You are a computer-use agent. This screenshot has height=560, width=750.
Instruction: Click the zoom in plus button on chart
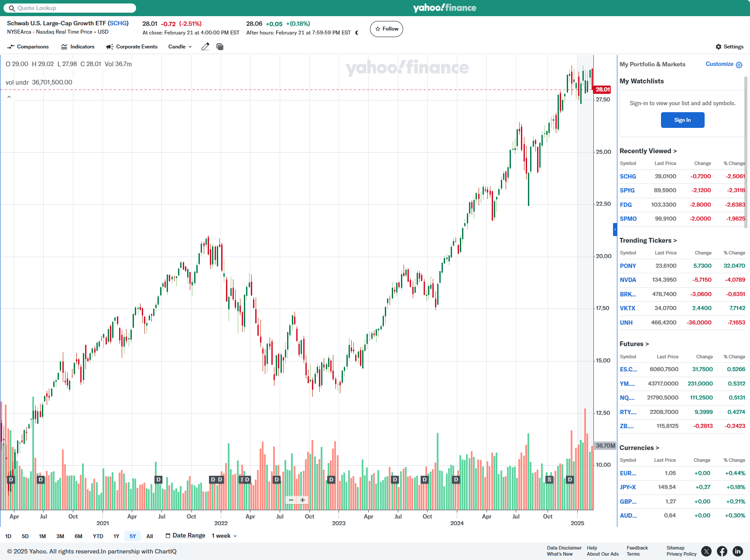click(302, 500)
